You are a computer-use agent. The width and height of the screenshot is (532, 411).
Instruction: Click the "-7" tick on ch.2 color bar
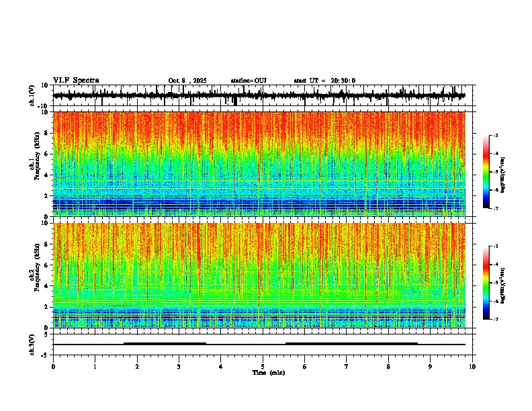[495, 320]
